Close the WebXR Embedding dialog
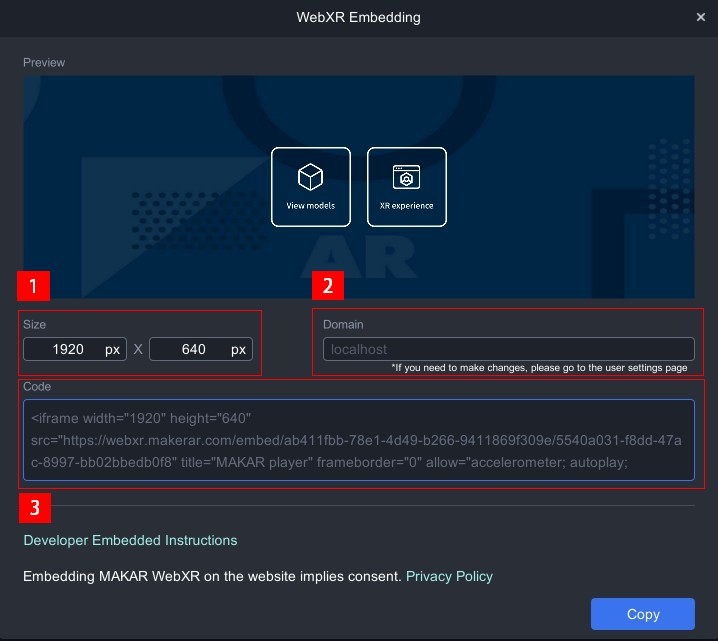Viewport: 718px width, 641px height. (x=701, y=17)
